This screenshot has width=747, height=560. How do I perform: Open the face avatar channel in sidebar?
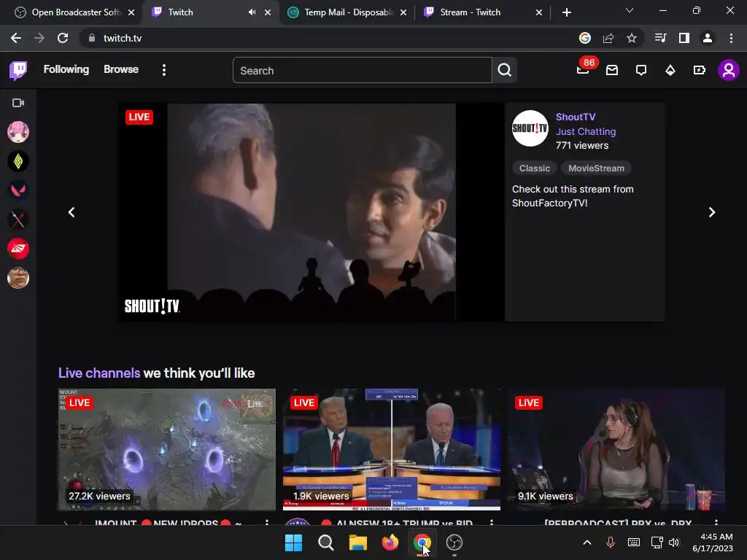18,278
